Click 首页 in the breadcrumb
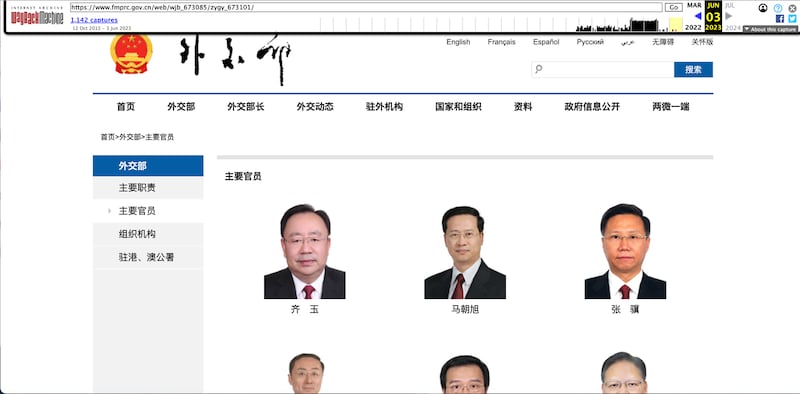The width and height of the screenshot is (800, 394). click(108, 137)
